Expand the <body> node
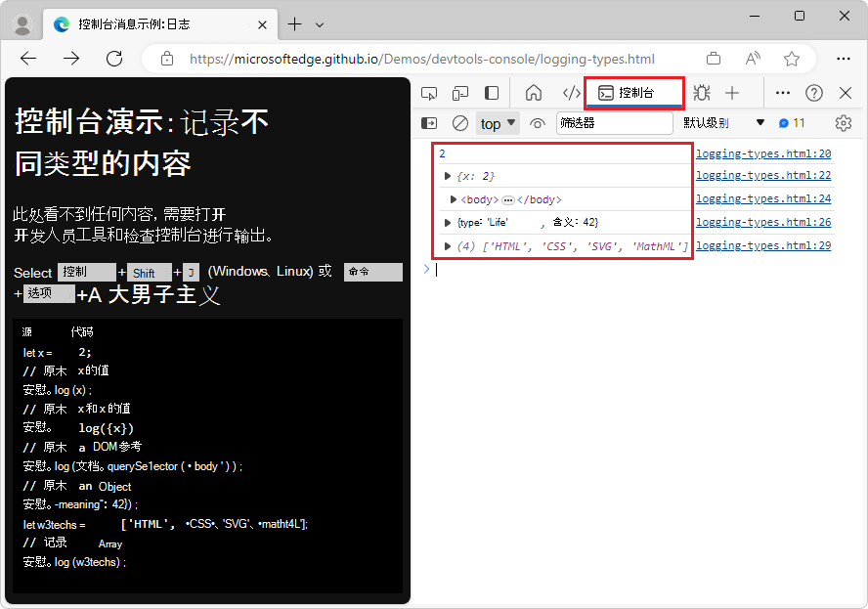The width and height of the screenshot is (868, 609). tap(454, 199)
